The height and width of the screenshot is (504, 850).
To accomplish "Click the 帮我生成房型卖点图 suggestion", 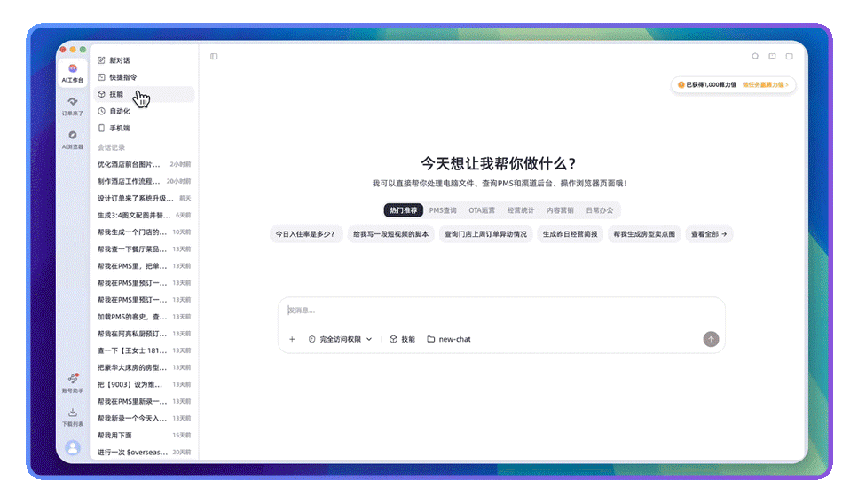I will [x=644, y=234].
